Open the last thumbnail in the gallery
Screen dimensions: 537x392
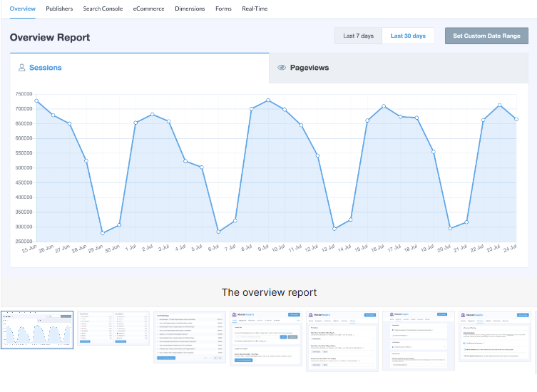[x=494, y=339]
